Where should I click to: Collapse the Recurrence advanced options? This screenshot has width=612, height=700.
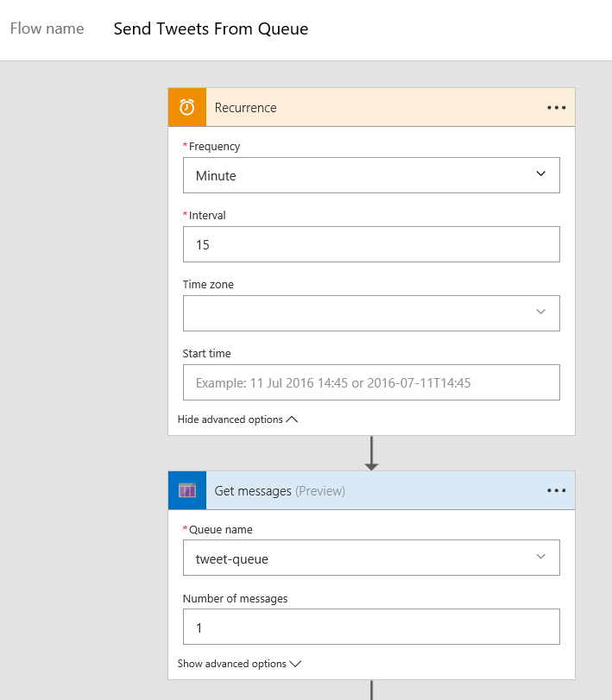coord(231,419)
